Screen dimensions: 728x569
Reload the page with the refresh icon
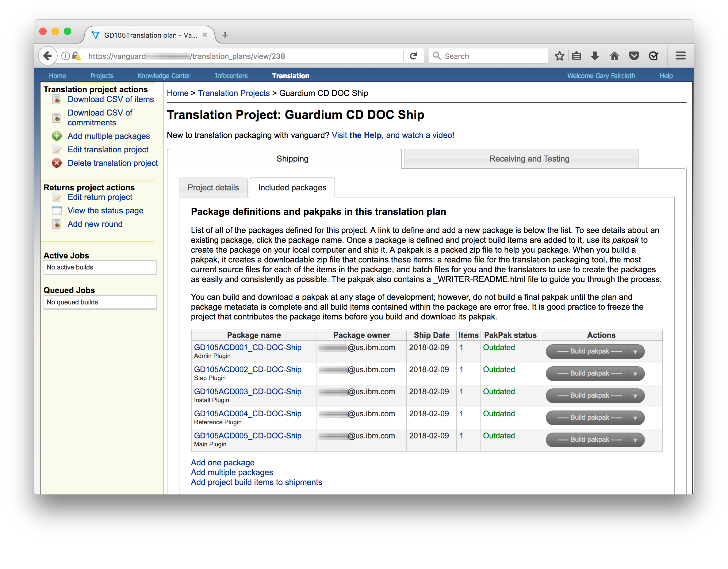tap(413, 56)
